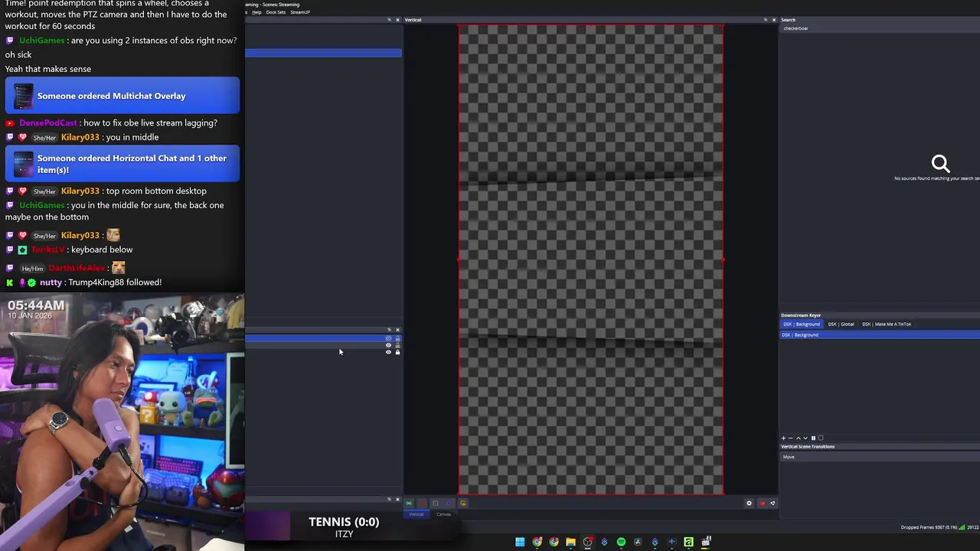Toggle lock on the second source row
Viewport: 980px width, 551px height.
tap(397, 345)
